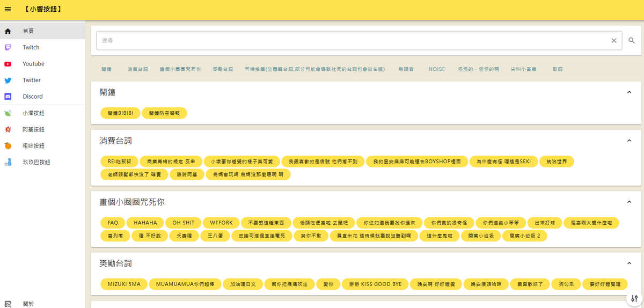Viewport: 644px width, 308px height.
Task: Select 首頁 in the sidebar
Action: (42, 31)
